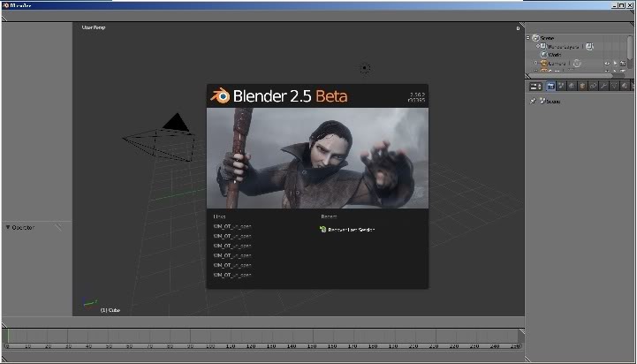Select the World icon in the outliner
Image resolution: width=637 pixels, height=364 pixels.
tap(543, 55)
